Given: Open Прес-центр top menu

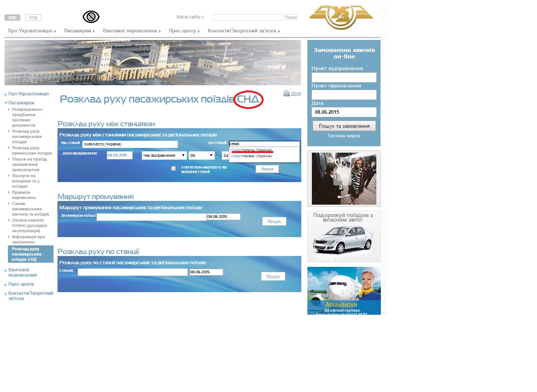Looking at the screenshot, I should tap(184, 31).
